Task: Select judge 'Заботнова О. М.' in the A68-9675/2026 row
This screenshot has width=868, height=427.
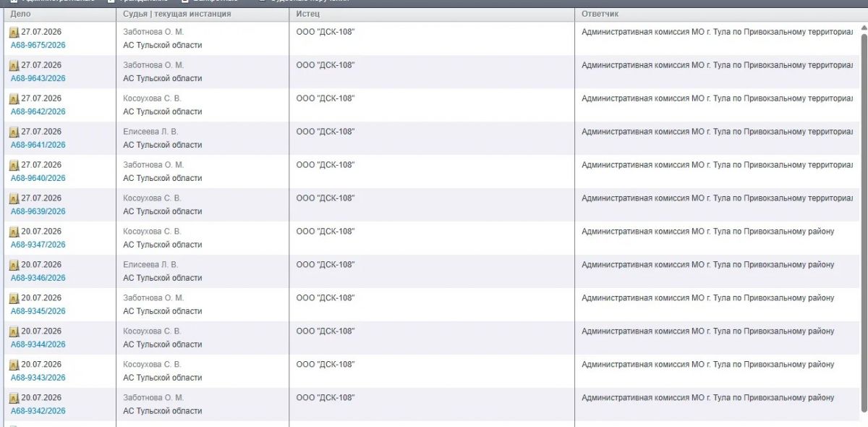Action: click(x=153, y=32)
